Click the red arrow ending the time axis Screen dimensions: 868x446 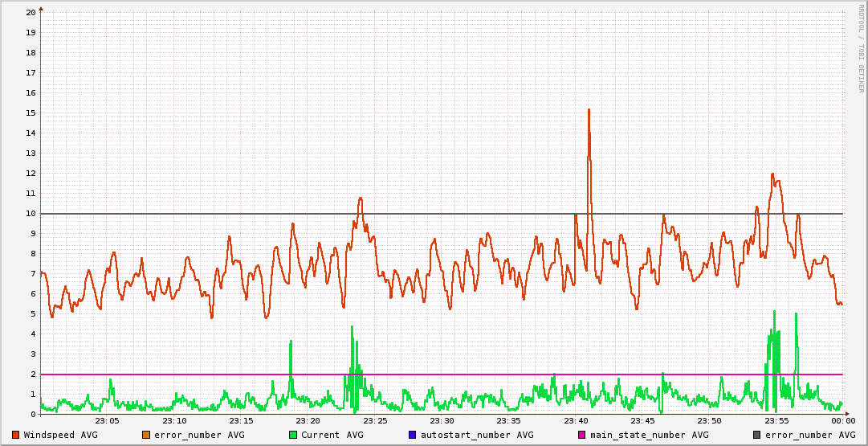click(846, 414)
